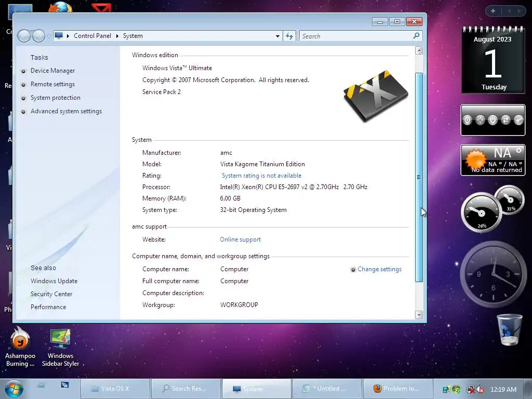Image resolution: width=532 pixels, height=399 pixels.
Task: Click the first power gadget round button
Action: coord(468,120)
